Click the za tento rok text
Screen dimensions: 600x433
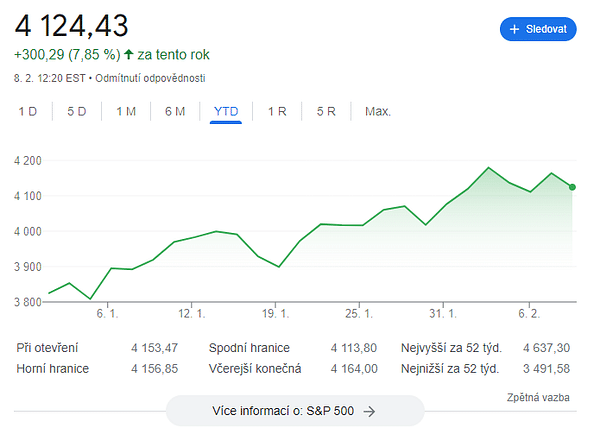pyautogui.click(x=173, y=55)
